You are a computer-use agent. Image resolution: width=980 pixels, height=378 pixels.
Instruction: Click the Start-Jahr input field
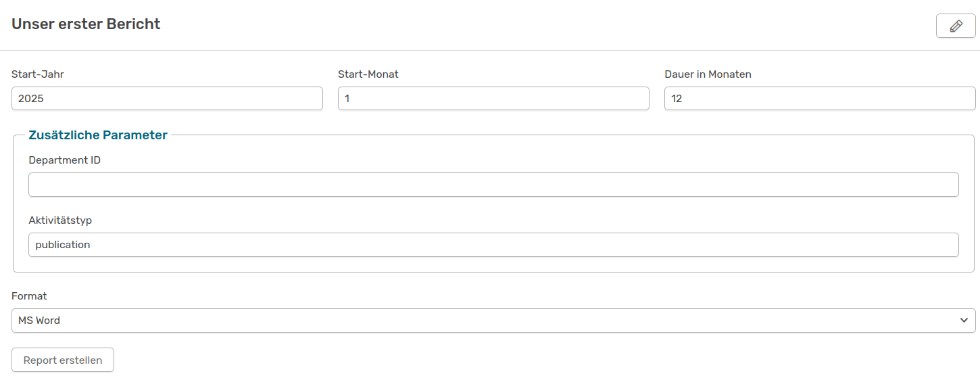tap(167, 98)
